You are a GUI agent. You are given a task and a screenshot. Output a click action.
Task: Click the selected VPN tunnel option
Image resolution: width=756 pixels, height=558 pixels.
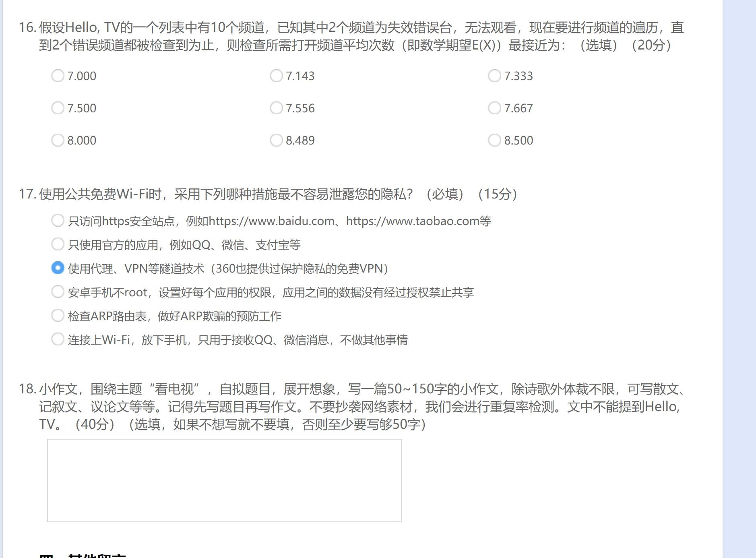pyautogui.click(x=58, y=268)
